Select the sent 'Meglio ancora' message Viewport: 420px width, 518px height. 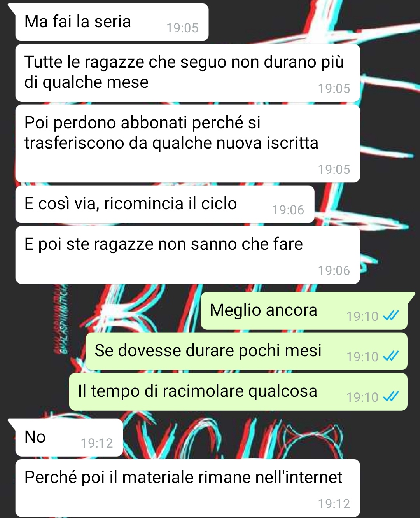tap(304, 311)
